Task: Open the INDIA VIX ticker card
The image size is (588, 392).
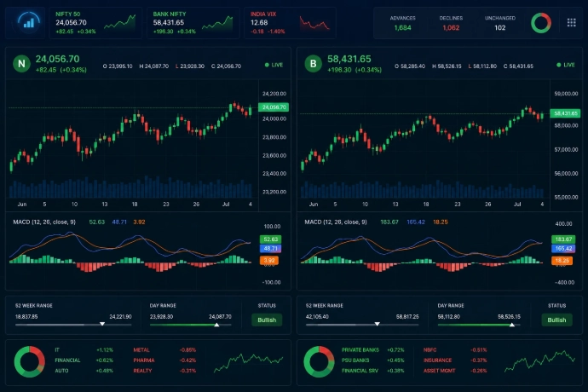Action: (x=290, y=23)
